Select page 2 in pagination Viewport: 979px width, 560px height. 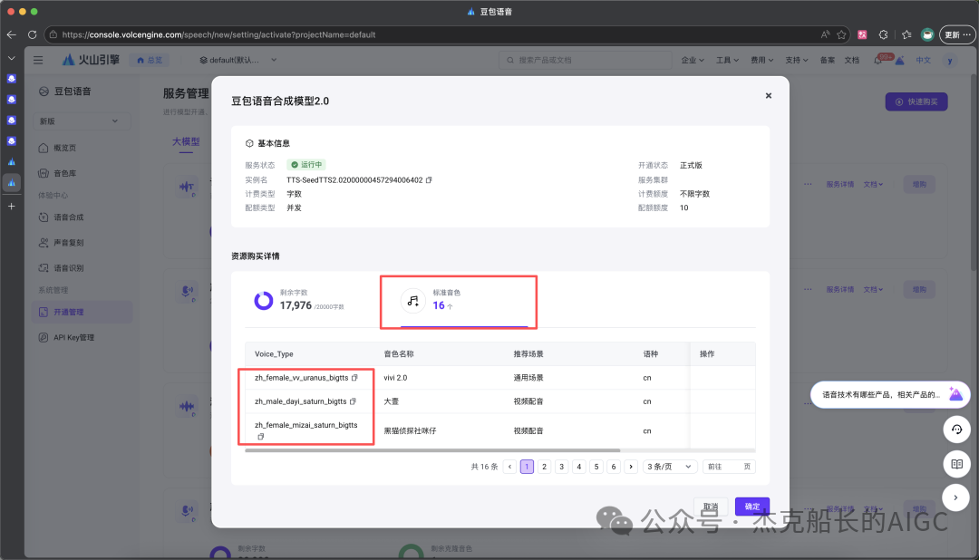[545, 467]
